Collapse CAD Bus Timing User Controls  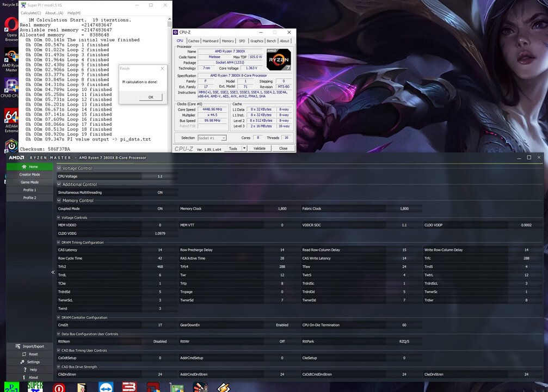59,351
